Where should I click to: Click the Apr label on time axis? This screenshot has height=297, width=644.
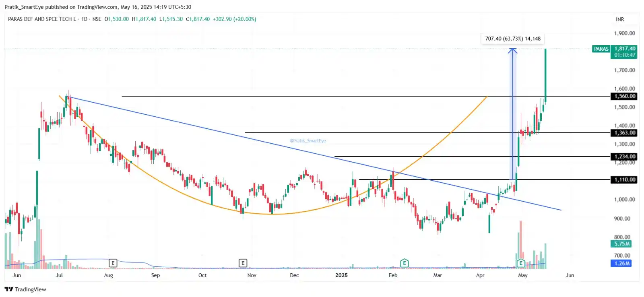[x=480, y=275]
